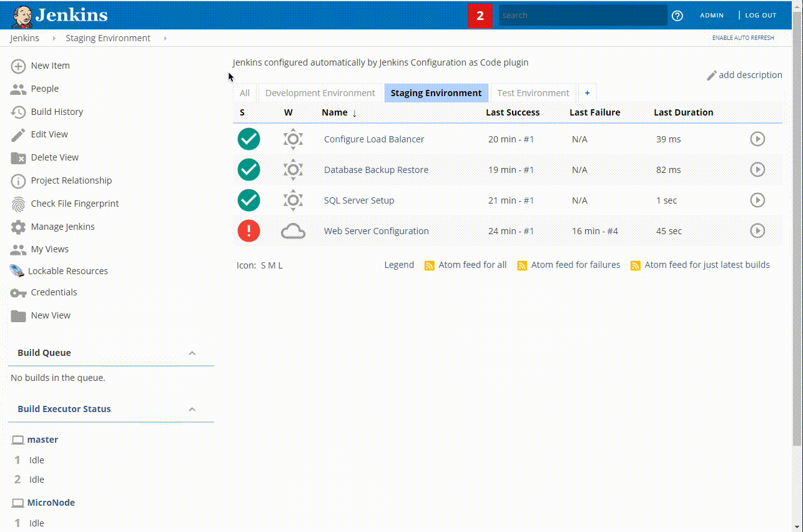The width and height of the screenshot is (803, 532).
Task: Click the Delete View folder icon
Action: point(19,157)
